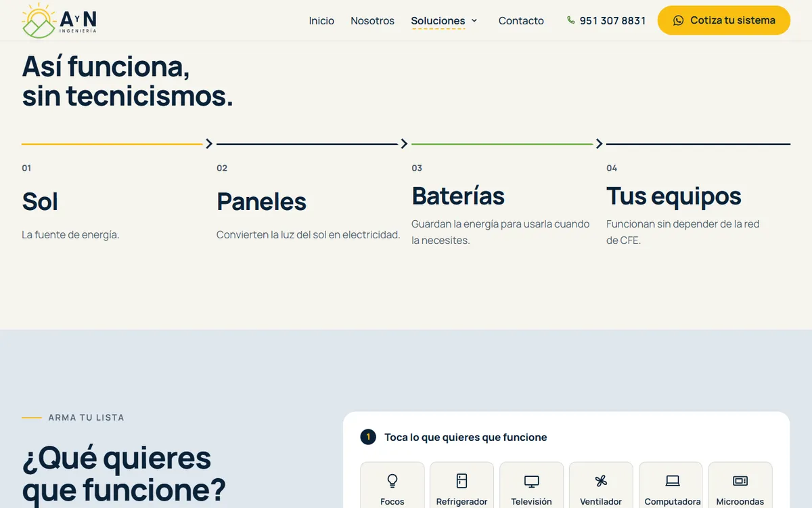The height and width of the screenshot is (508, 812).
Task: Go to the Inicio page
Action: tap(321, 20)
